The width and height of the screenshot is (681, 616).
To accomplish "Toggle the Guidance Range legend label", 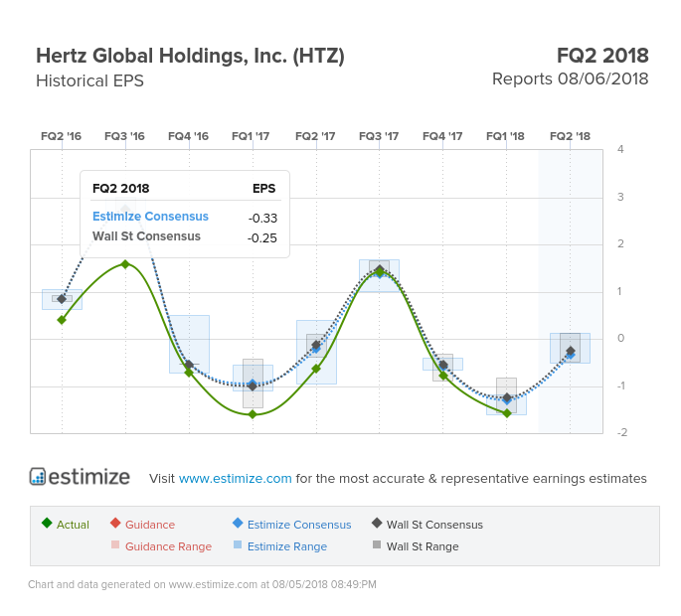I will click(169, 546).
